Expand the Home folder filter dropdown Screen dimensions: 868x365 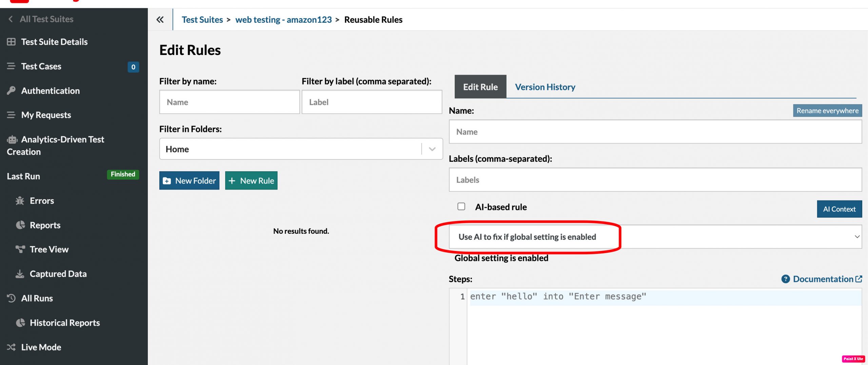point(432,149)
